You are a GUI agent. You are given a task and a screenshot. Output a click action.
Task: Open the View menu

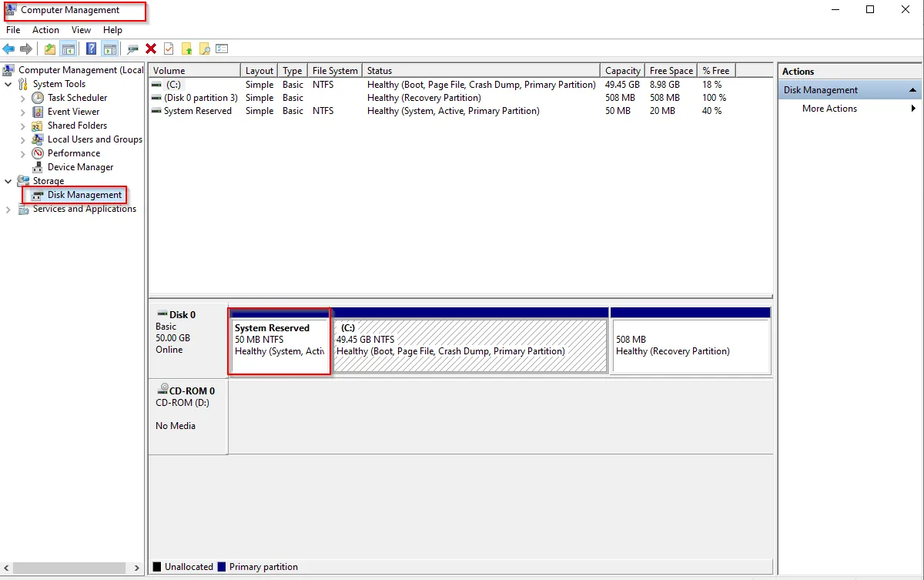point(81,30)
